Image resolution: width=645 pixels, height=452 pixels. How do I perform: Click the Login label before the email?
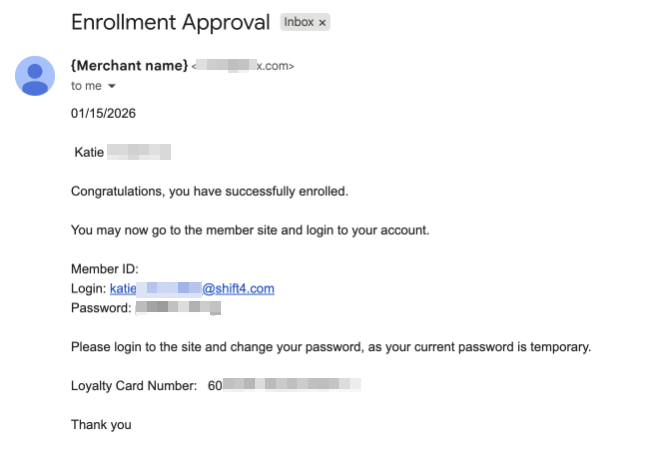pos(88,289)
